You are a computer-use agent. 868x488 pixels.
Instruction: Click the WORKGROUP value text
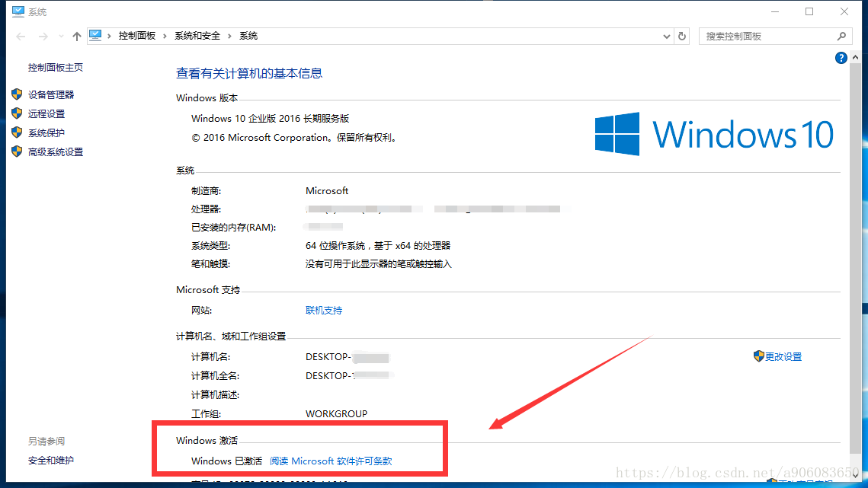click(x=336, y=414)
